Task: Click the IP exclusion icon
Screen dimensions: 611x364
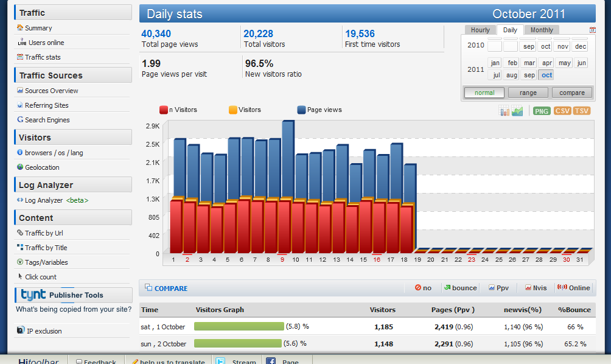Action: pyautogui.click(x=21, y=330)
